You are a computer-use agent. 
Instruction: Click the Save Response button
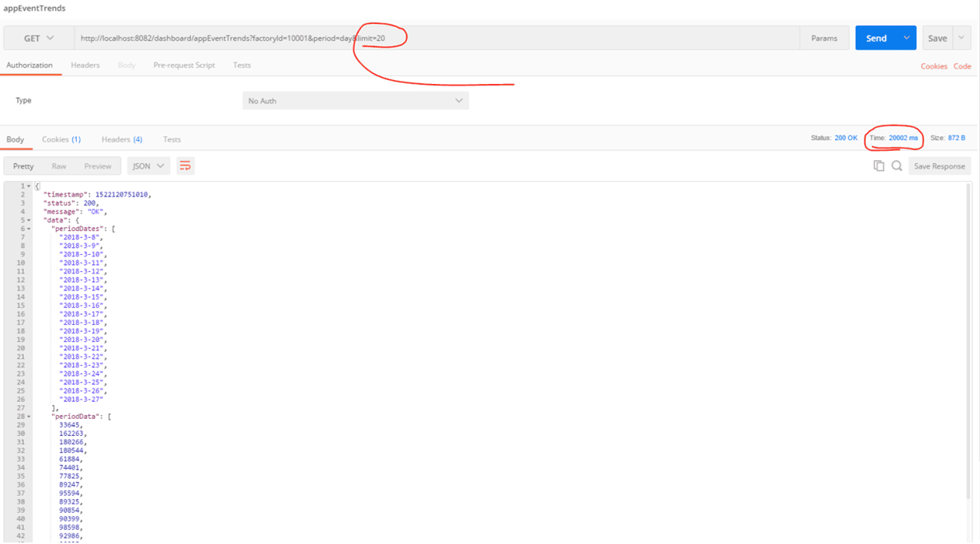(x=939, y=166)
